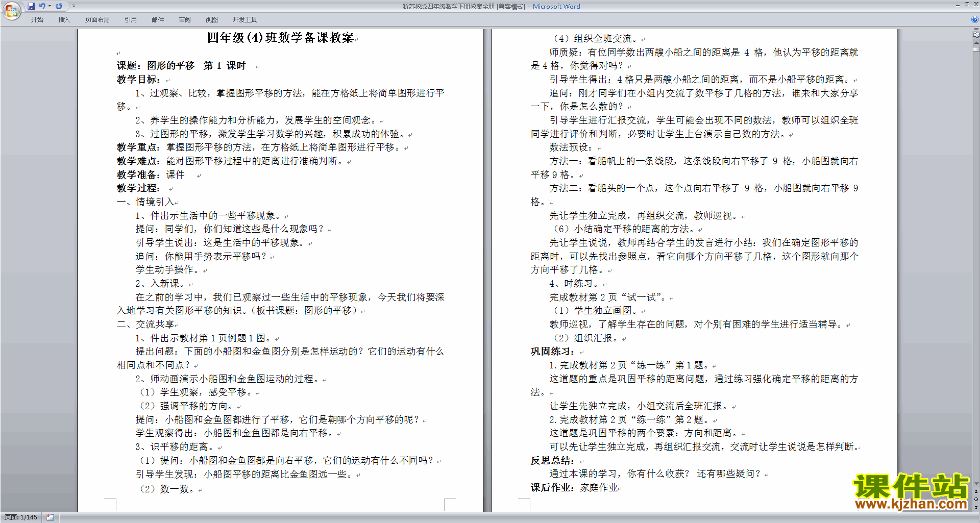Open the Office Button menu
Viewport: 980px width, 523px height.
tap(11, 11)
